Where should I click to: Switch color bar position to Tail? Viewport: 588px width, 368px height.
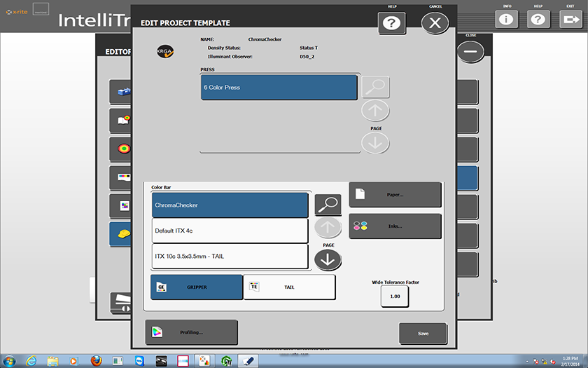pos(289,287)
